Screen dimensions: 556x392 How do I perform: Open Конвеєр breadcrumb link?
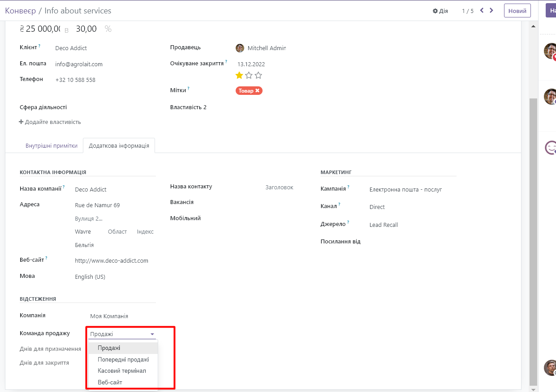20,11
